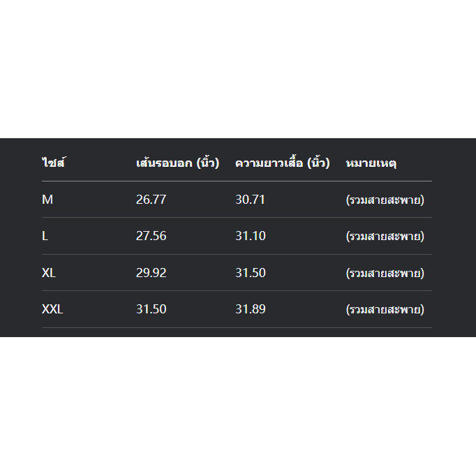Select the (รวมสายสะพาย) note in L row

point(385,237)
